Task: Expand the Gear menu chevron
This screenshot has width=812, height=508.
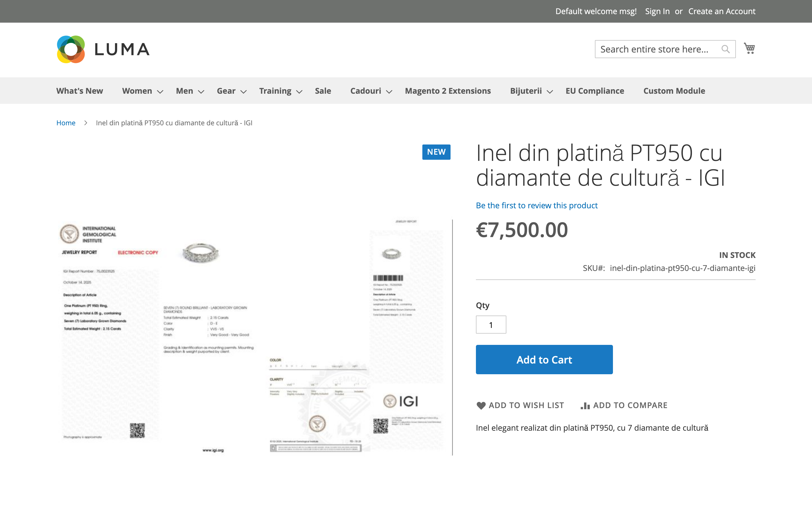Action: click(244, 91)
